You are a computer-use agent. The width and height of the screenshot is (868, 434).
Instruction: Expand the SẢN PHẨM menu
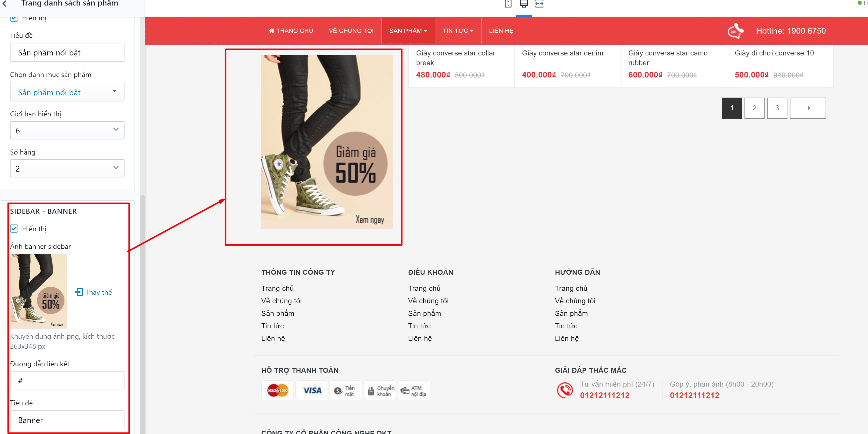pyautogui.click(x=408, y=31)
